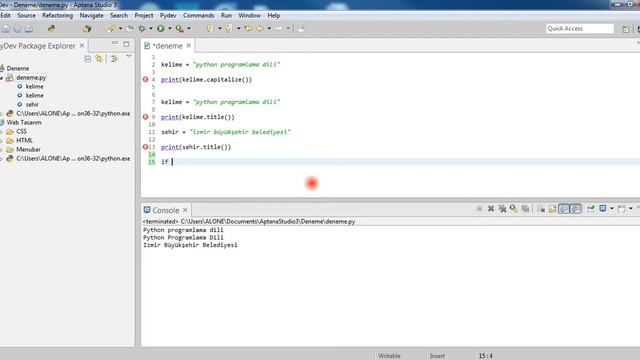This screenshot has height=360, width=640.
Task: Select the first kelime variable node
Action: click(x=34, y=86)
